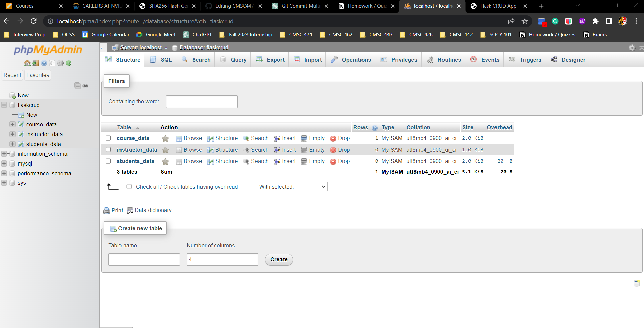The height and width of the screenshot is (328, 644).
Task: Search within the students_data table
Action: point(260,161)
